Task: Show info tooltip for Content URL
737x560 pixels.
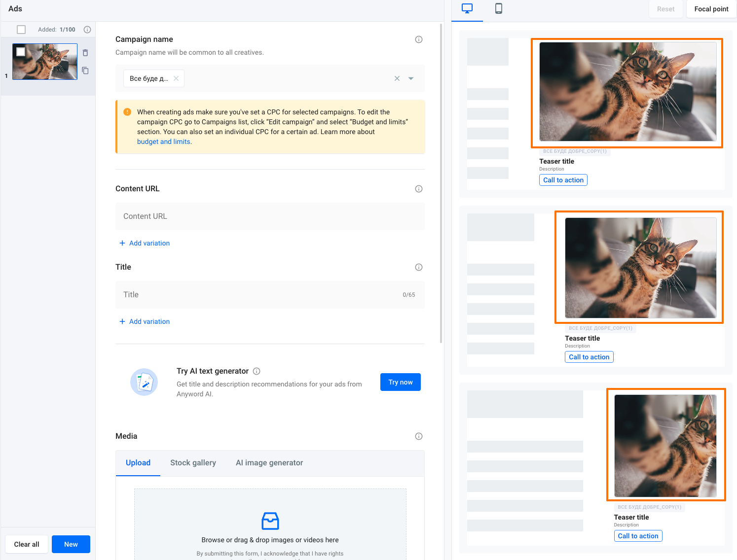Action: [419, 189]
